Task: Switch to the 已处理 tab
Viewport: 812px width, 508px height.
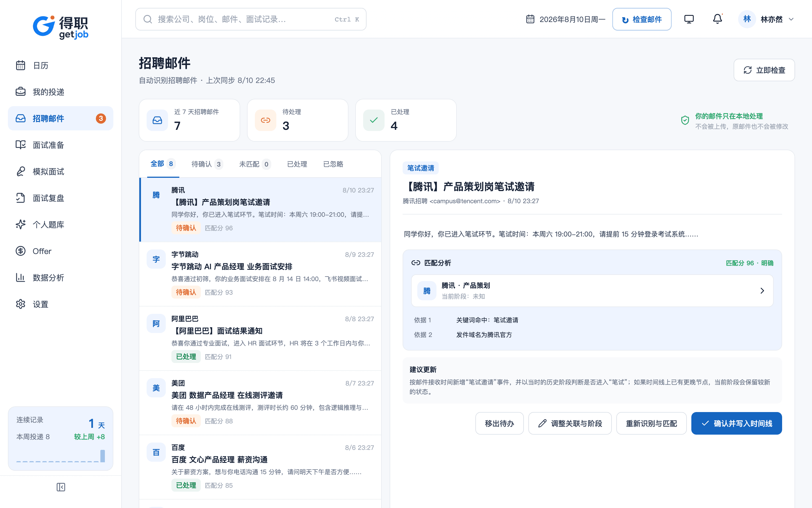Action: (x=297, y=164)
